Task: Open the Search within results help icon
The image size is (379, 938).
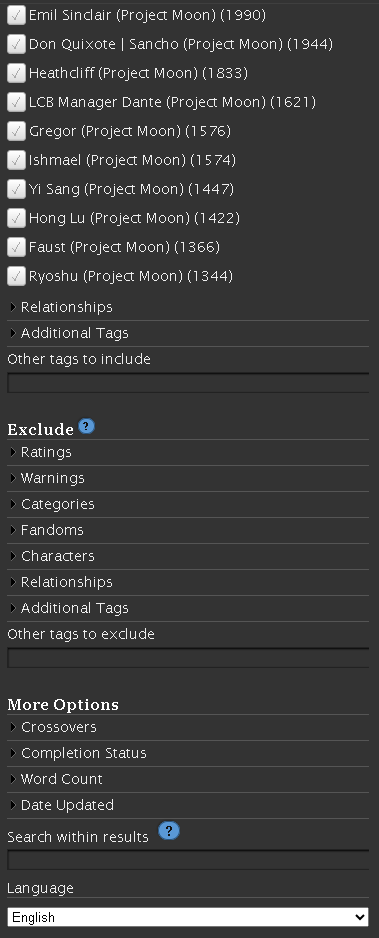Action: pos(169,831)
